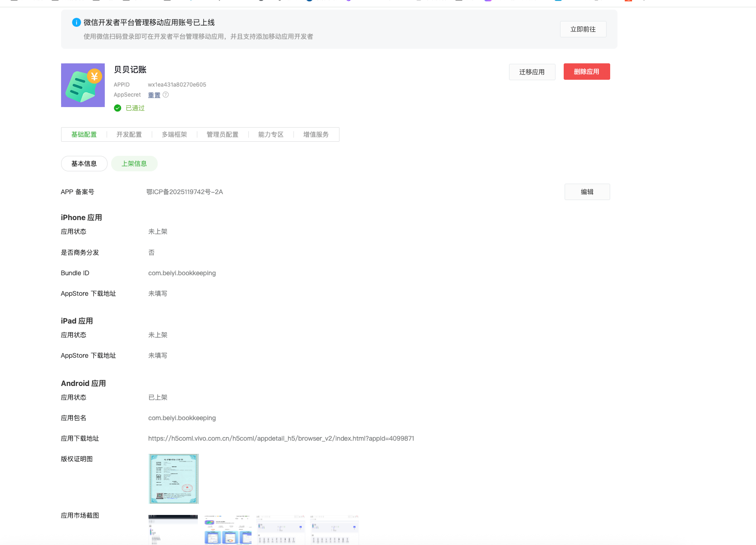Click the iPhone 应用 section heading

[x=82, y=217]
